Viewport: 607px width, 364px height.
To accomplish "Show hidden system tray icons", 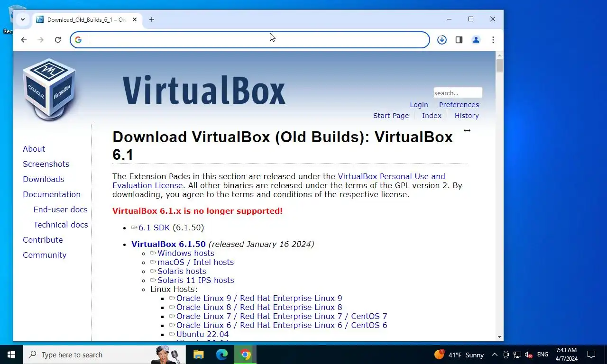I will click(495, 355).
